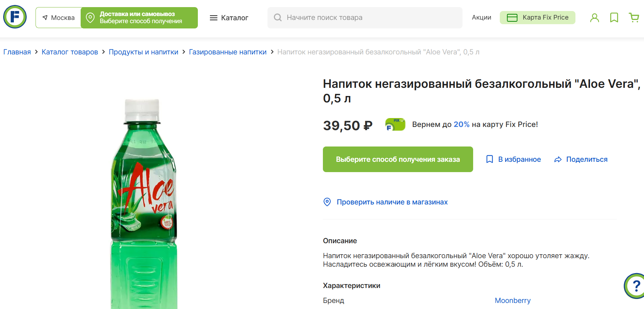Click the product search input field
This screenshot has height=309, width=644.
point(369,17)
